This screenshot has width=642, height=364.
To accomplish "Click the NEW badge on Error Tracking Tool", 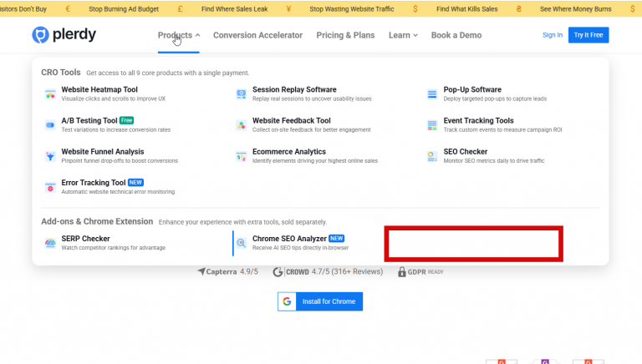I will pyautogui.click(x=135, y=182).
